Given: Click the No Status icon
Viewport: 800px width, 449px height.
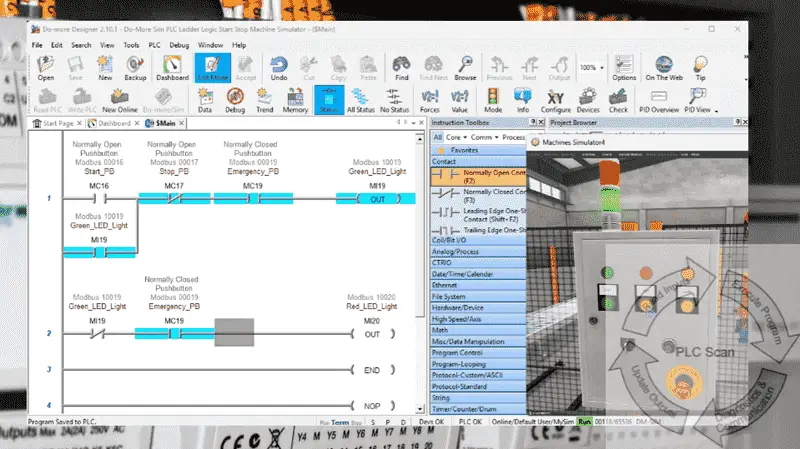Looking at the screenshot, I should [x=394, y=100].
